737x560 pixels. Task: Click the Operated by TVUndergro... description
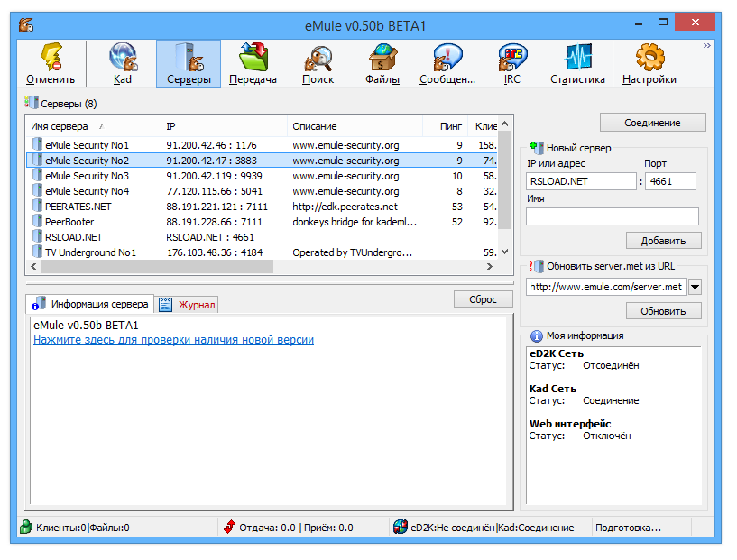352,252
